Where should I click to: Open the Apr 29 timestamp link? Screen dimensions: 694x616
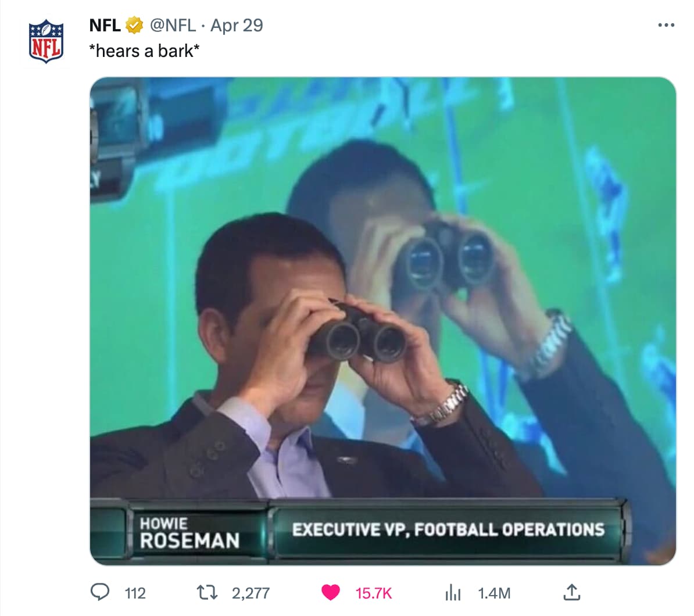click(237, 25)
